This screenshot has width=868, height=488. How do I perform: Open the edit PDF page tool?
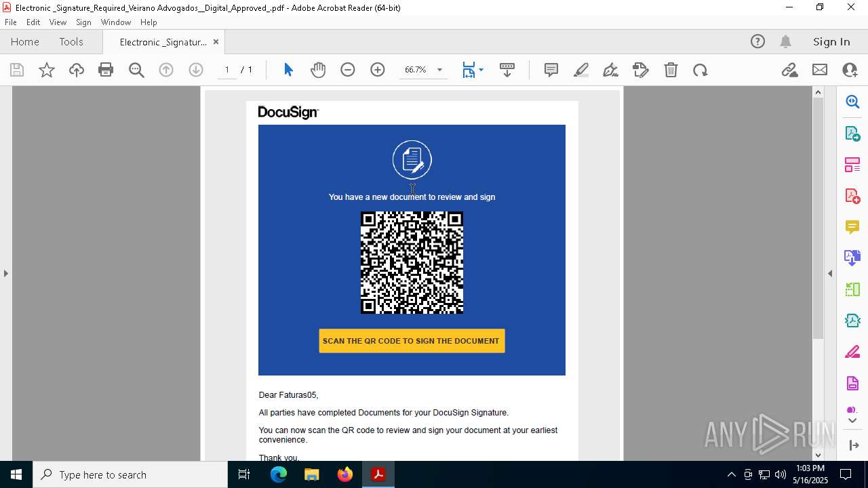641,70
